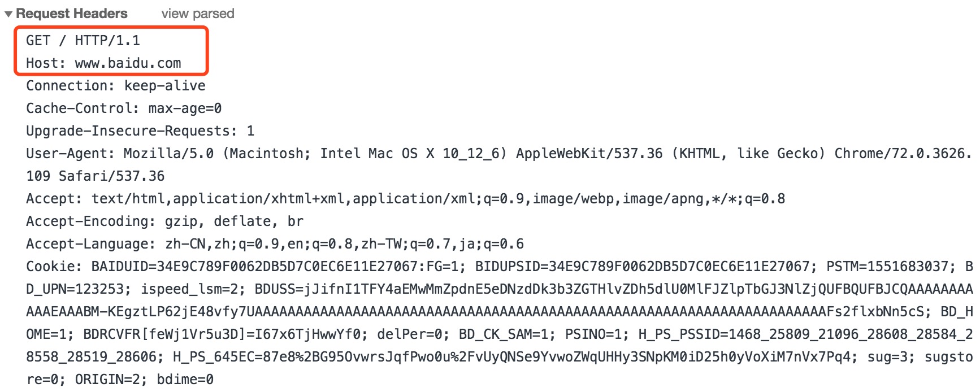Viewport: 980px width, 392px height.
Task: Click the Cookie header label
Action: tap(54, 267)
